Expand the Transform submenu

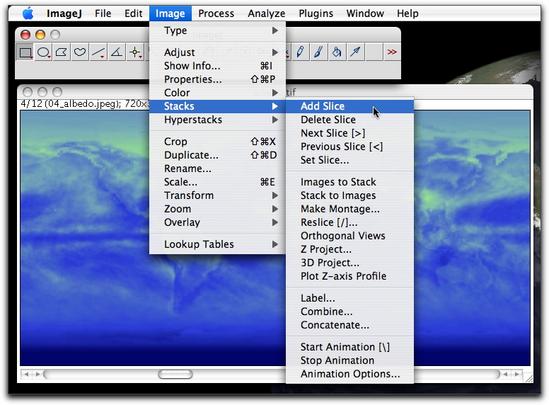tap(217, 195)
